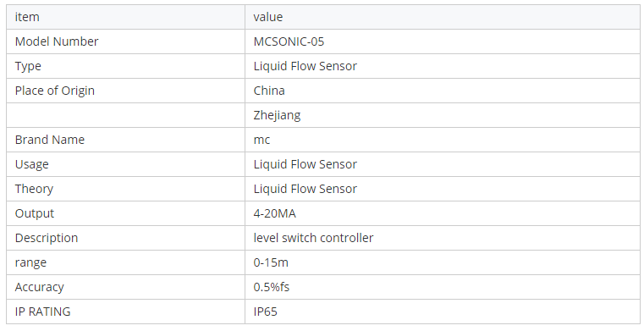Select the Type label cell
Viewport: 644px width, 331px height.
126,66
